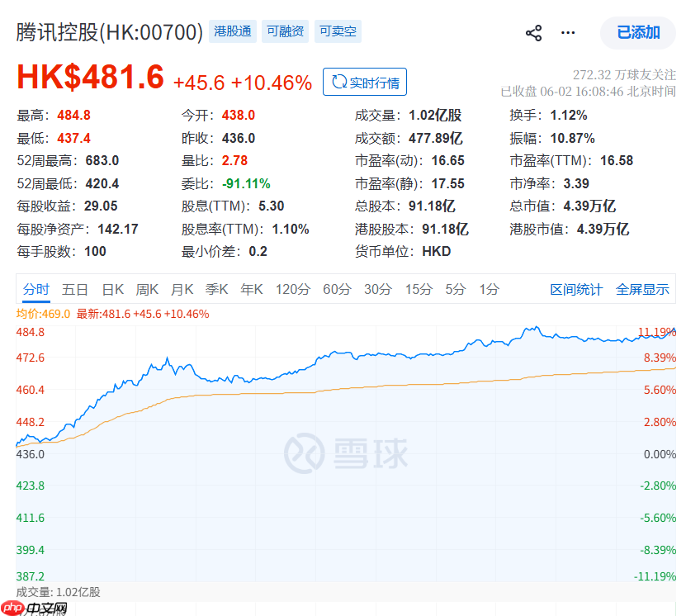Click the 港股市值 value 4.39万亿

603,229
